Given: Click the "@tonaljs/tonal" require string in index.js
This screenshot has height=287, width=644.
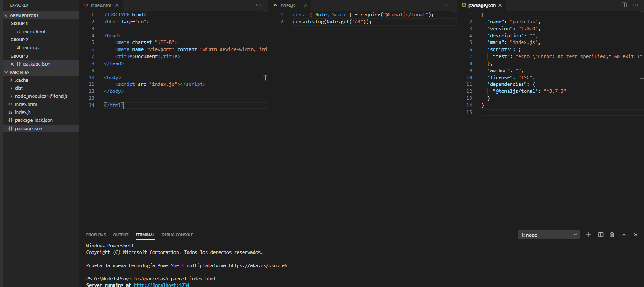Looking at the screenshot, I should (x=407, y=15).
